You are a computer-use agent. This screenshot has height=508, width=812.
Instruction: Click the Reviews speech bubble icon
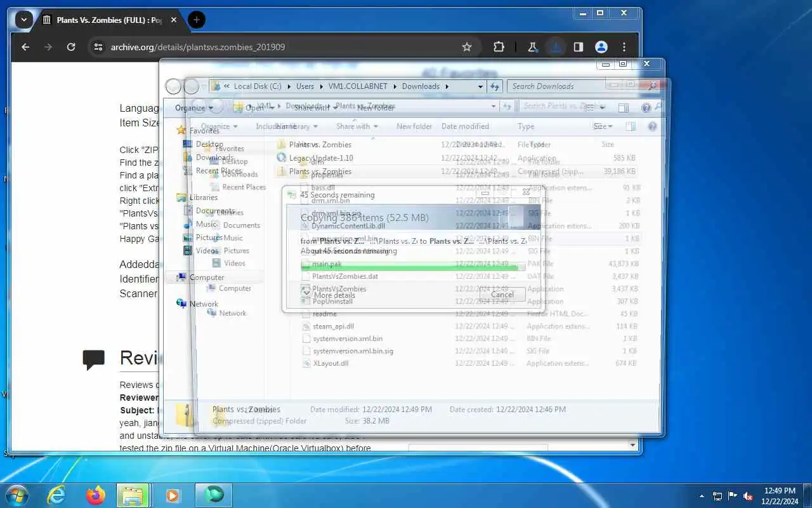[x=94, y=359]
